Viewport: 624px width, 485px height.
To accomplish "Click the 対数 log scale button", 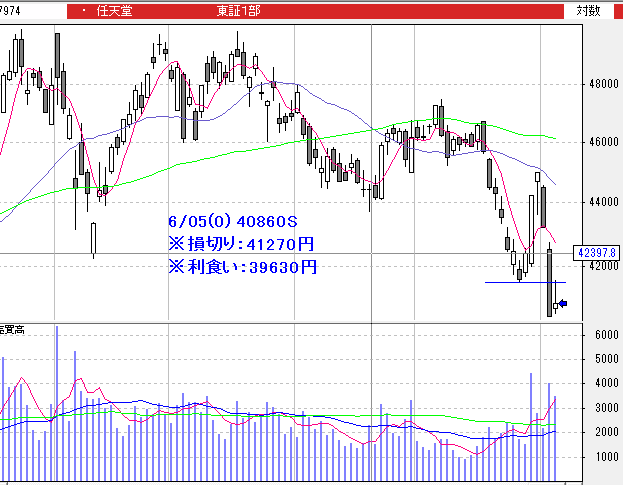I will (x=589, y=10).
